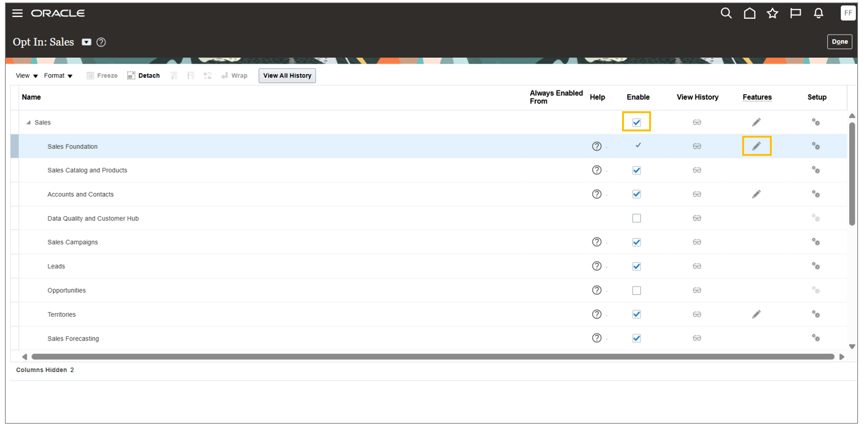Viewport: 868px width, 428px height.
Task: Click the View History column header
Action: (x=698, y=97)
